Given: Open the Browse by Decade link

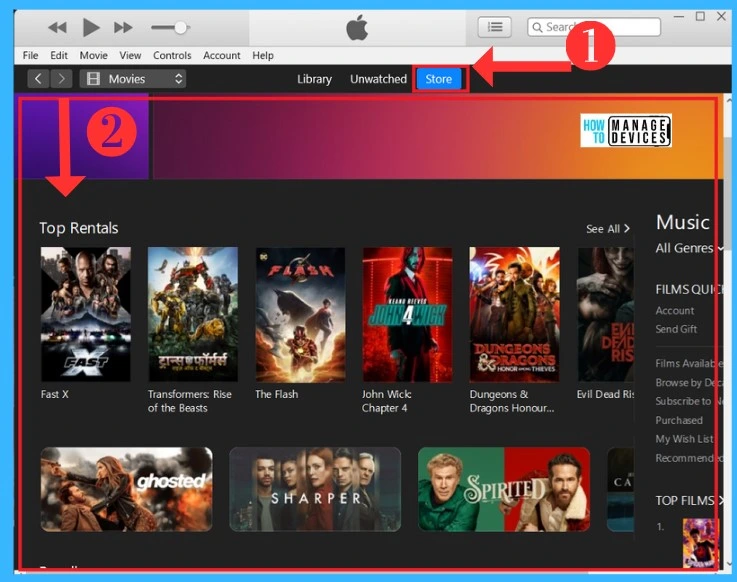Looking at the screenshot, I should point(688,383).
